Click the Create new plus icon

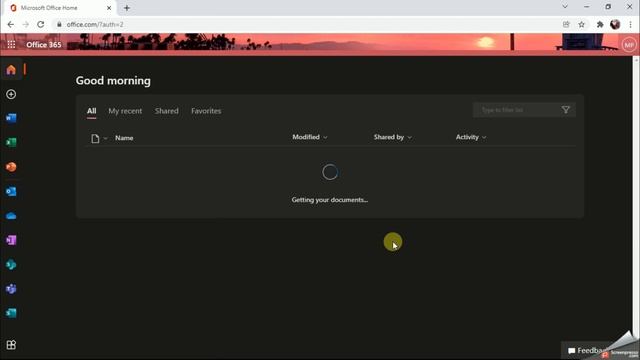pos(11,94)
